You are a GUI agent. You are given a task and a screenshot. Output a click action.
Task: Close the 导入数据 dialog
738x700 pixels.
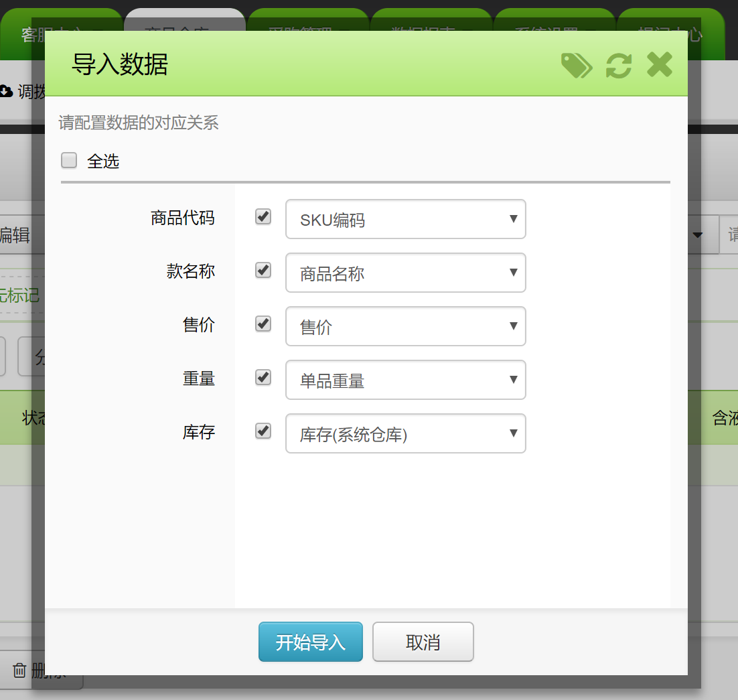(660, 64)
